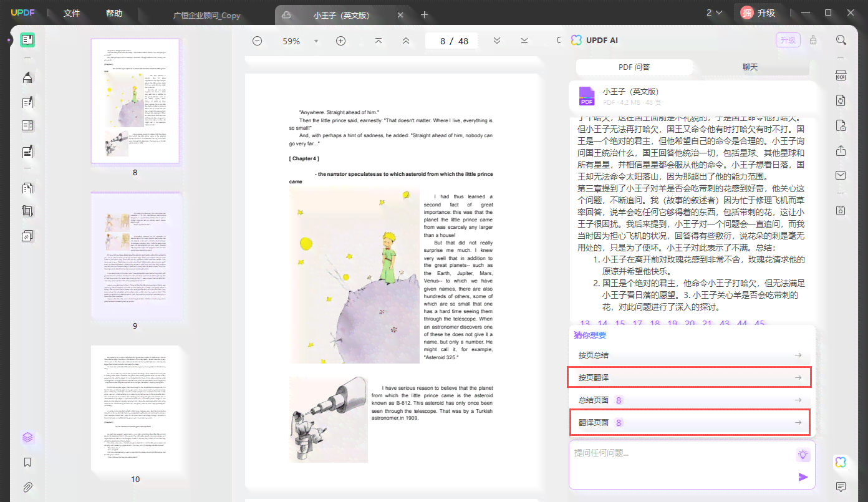The width and height of the screenshot is (868, 502).
Task: Open the Convert PDF icon in right sidebar
Action: (841, 100)
